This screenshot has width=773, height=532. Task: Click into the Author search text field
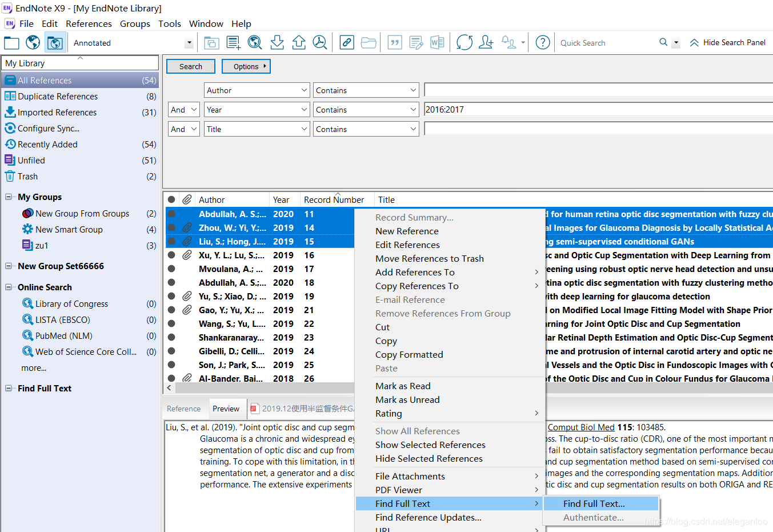[x=598, y=90]
